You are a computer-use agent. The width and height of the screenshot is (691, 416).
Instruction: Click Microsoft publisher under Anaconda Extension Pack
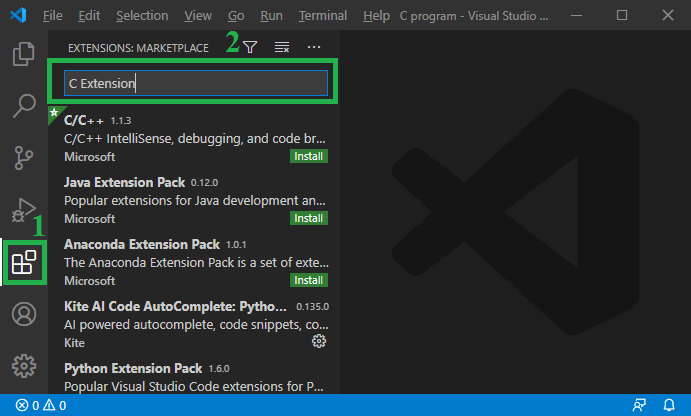pos(89,281)
